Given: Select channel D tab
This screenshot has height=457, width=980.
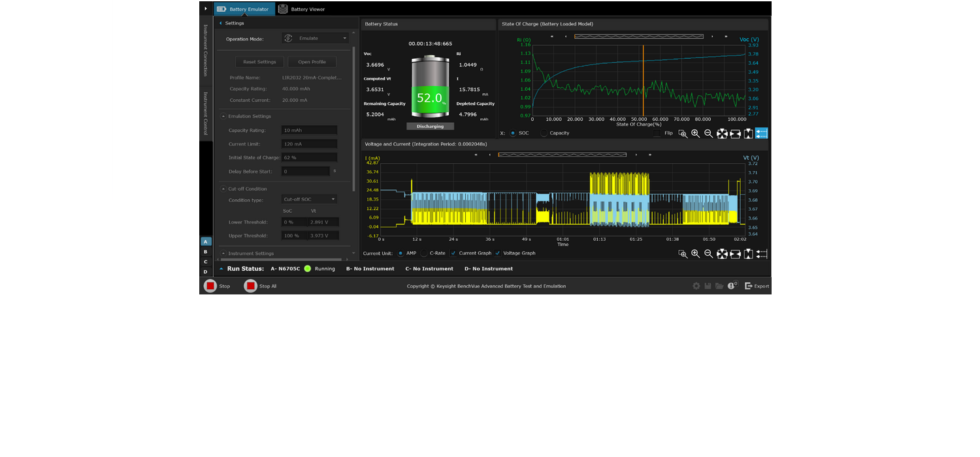Looking at the screenshot, I should (x=206, y=272).
